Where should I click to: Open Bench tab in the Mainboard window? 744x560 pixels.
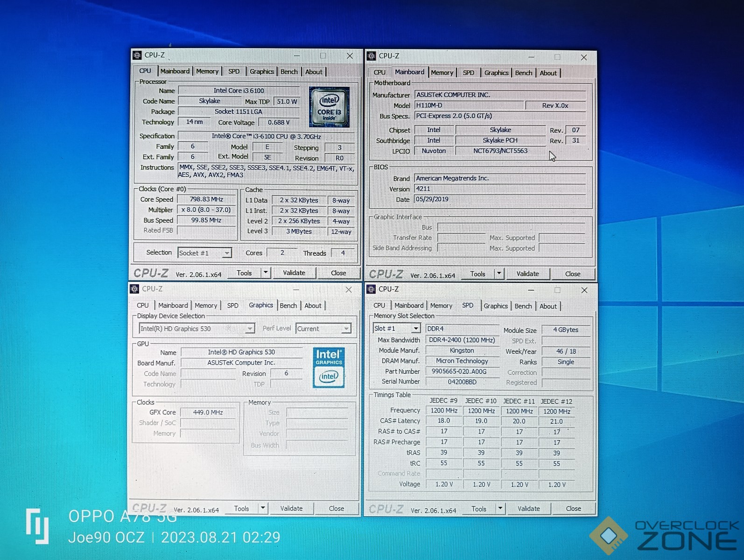pyautogui.click(x=523, y=73)
